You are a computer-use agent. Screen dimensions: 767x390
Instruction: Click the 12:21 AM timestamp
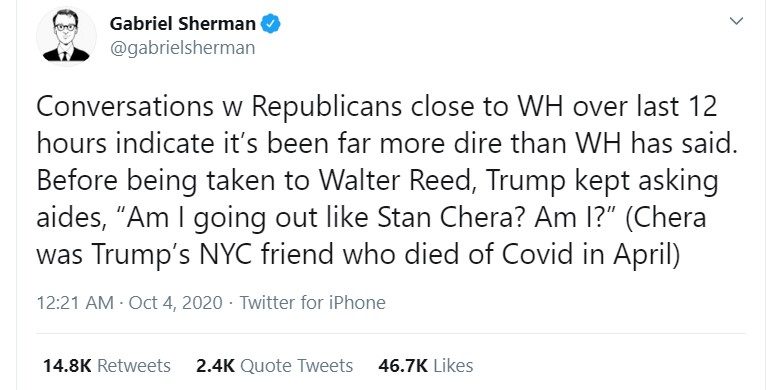(75, 303)
